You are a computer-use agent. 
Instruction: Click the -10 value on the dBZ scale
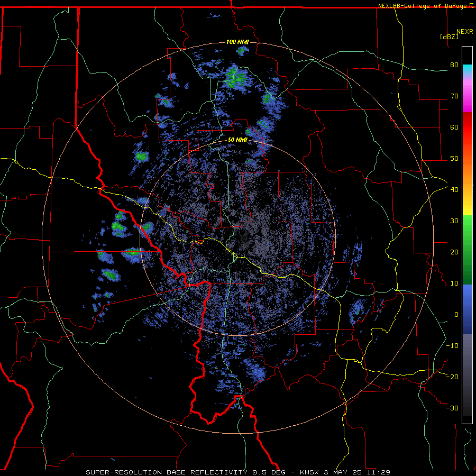[x=452, y=346]
